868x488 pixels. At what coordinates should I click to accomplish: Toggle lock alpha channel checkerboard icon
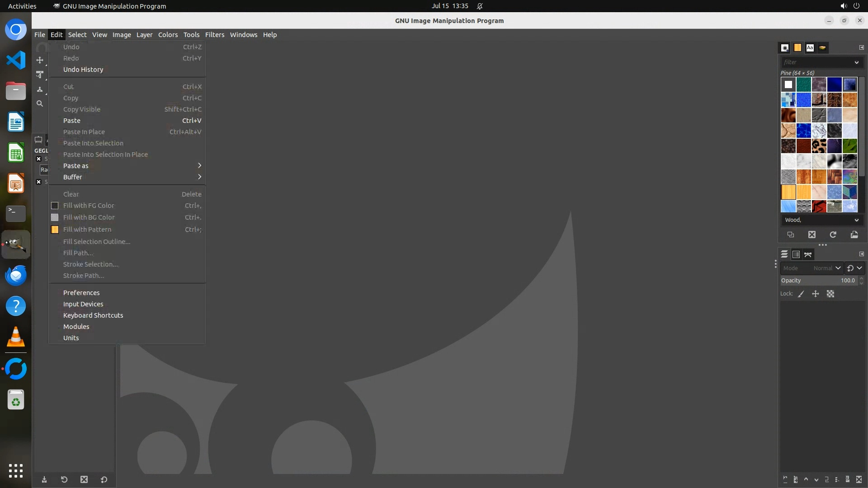click(830, 294)
